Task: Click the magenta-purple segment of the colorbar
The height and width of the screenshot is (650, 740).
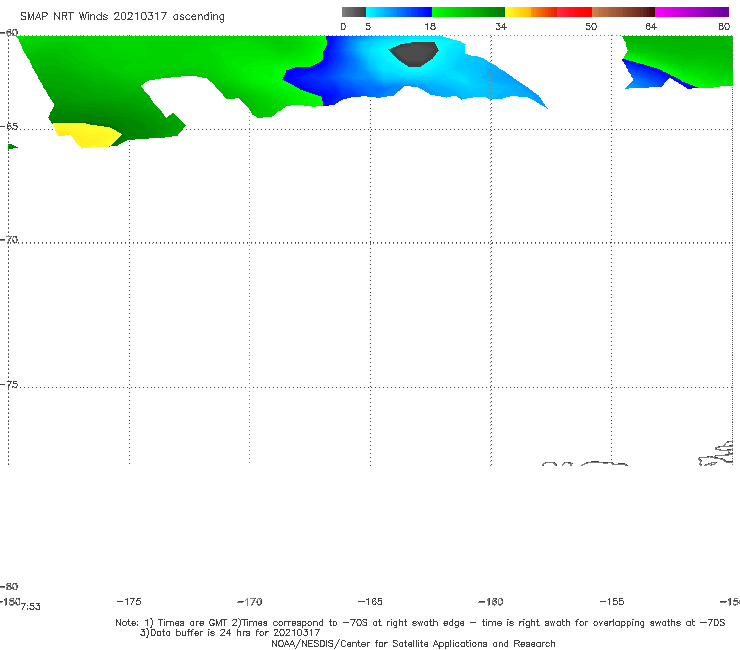Action: [x=692, y=12]
